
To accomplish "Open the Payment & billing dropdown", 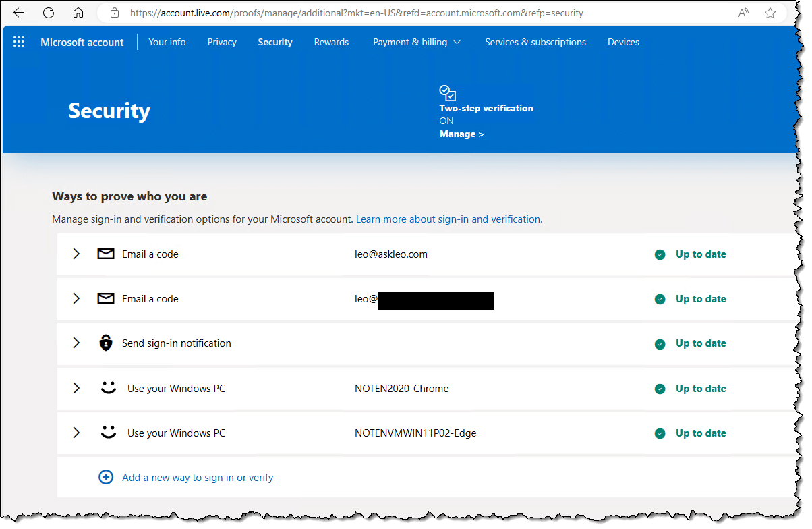I will pos(417,42).
